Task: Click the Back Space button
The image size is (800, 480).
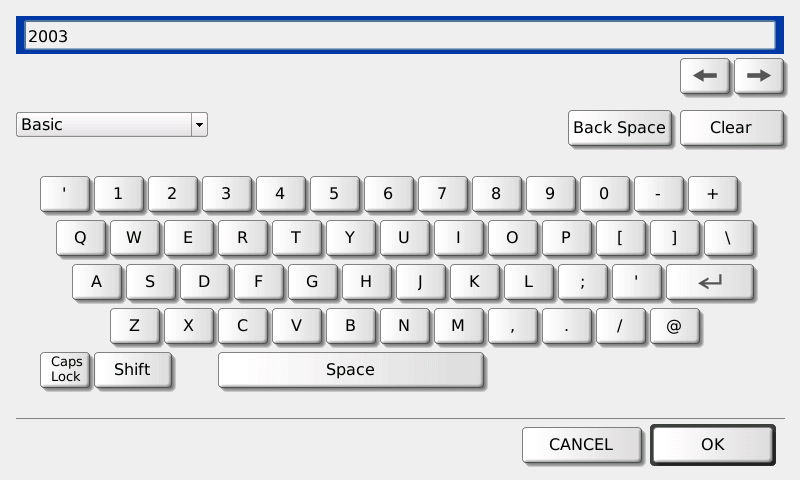Action: [x=619, y=128]
